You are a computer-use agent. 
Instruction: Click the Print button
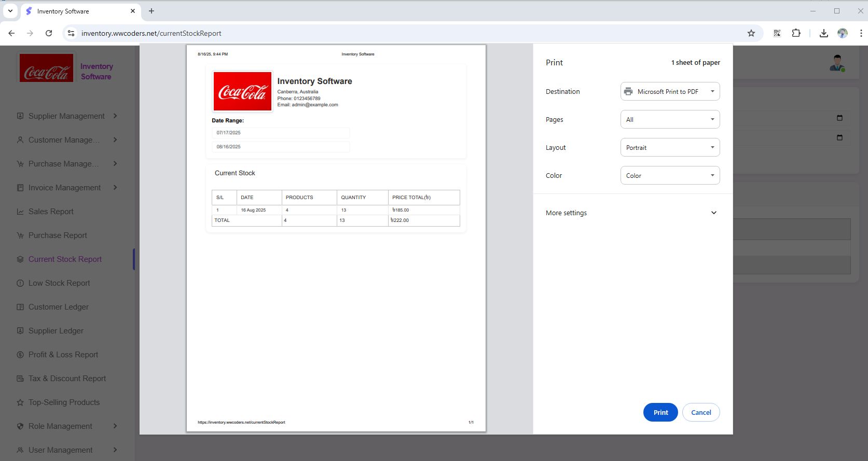[660, 412]
